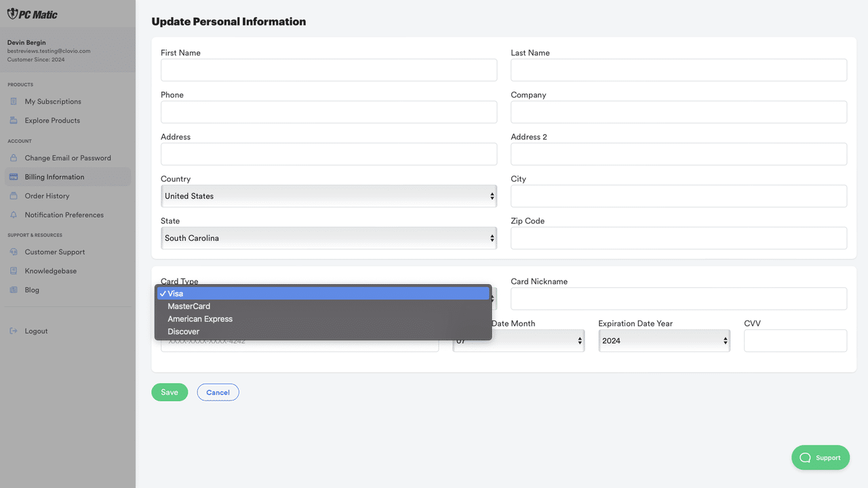Viewport: 868px width, 488px height.
Task: Open Change Email or Password via its lock icon
Action: 14,157
